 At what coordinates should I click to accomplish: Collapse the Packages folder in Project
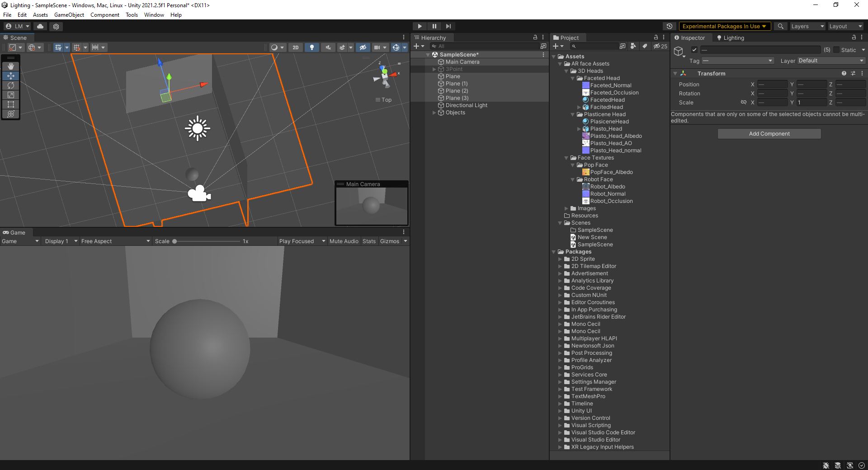[x=554, y=252]
